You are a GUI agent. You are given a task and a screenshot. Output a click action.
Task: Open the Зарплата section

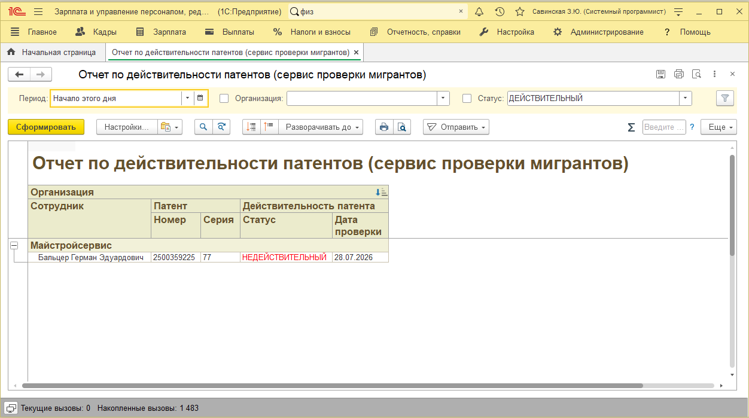point(161,32)
